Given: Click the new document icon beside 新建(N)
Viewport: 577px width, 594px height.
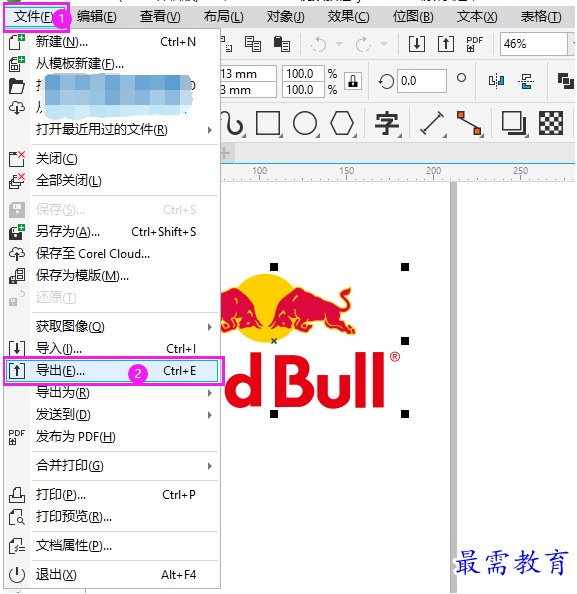Looking at the screenshot, I should [17, 42].
